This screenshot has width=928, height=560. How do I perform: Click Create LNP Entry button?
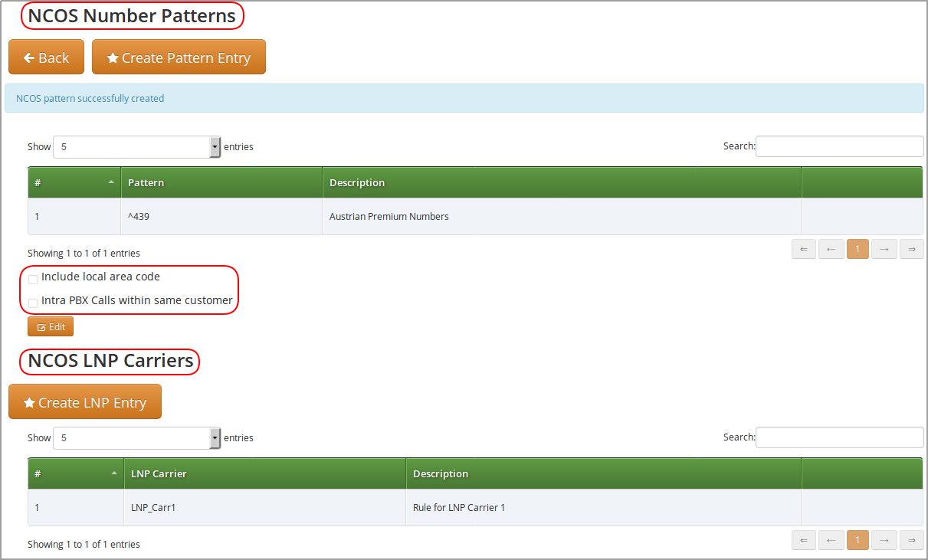coord(85,402)
